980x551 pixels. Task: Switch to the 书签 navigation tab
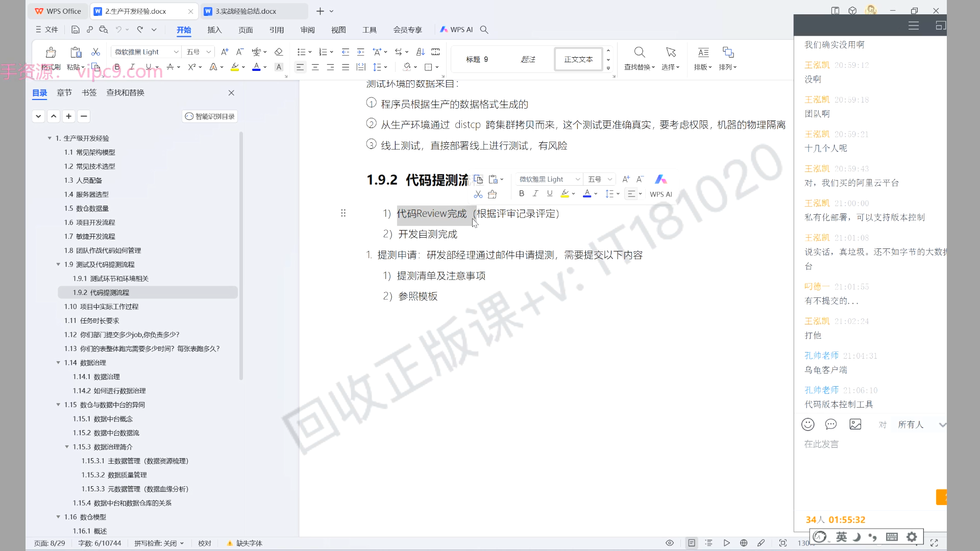pos(89,92)
